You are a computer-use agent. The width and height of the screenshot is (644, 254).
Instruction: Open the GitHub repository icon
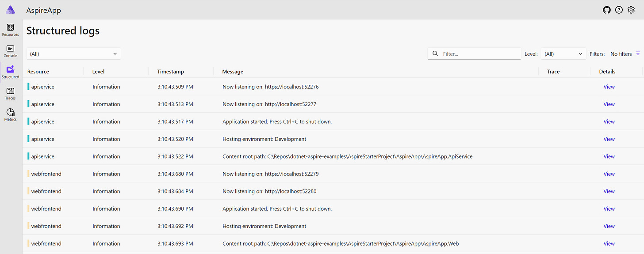[607, 10]
